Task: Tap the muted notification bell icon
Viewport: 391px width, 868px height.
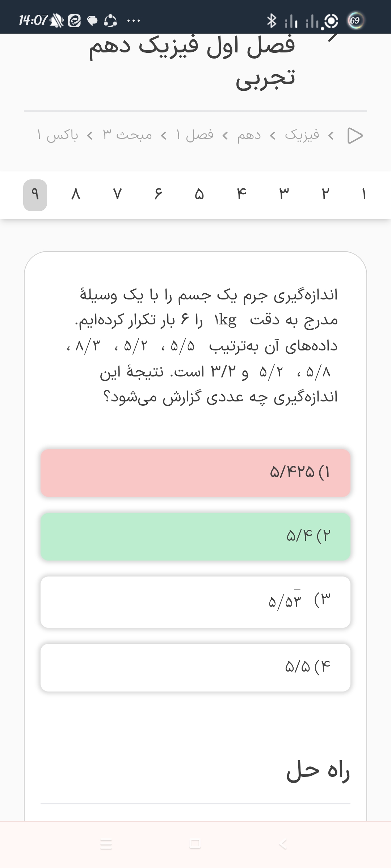Action: [56, 21]
